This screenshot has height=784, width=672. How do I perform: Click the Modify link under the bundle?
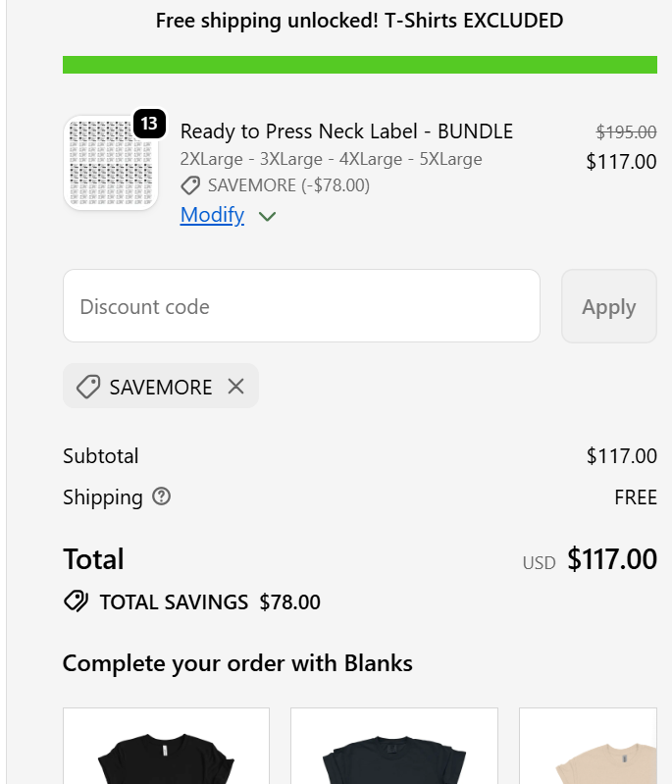pyautogui.click(x=212, y=215)
